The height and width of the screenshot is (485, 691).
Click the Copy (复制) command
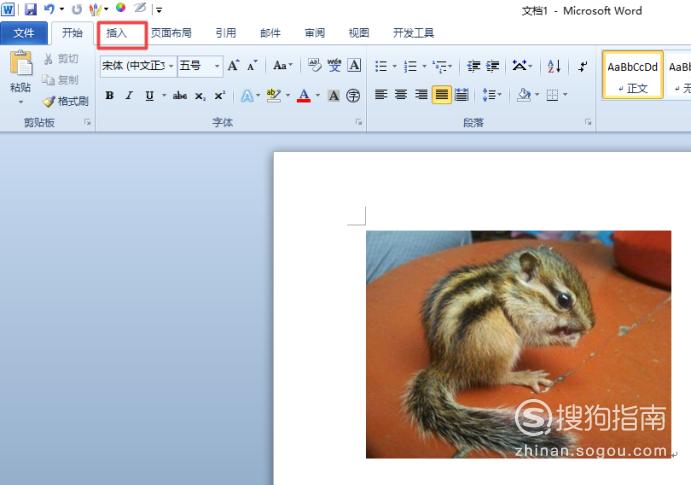tap(60, 80)
